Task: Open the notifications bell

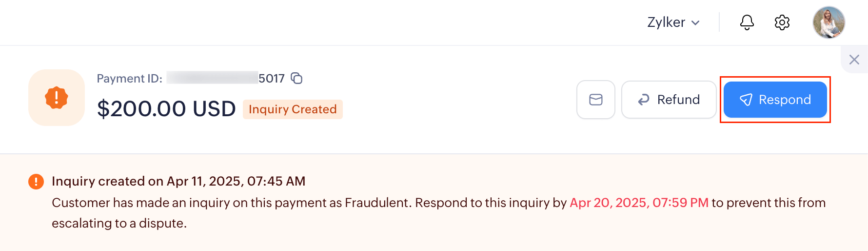Action: click(x=747, y=22)
